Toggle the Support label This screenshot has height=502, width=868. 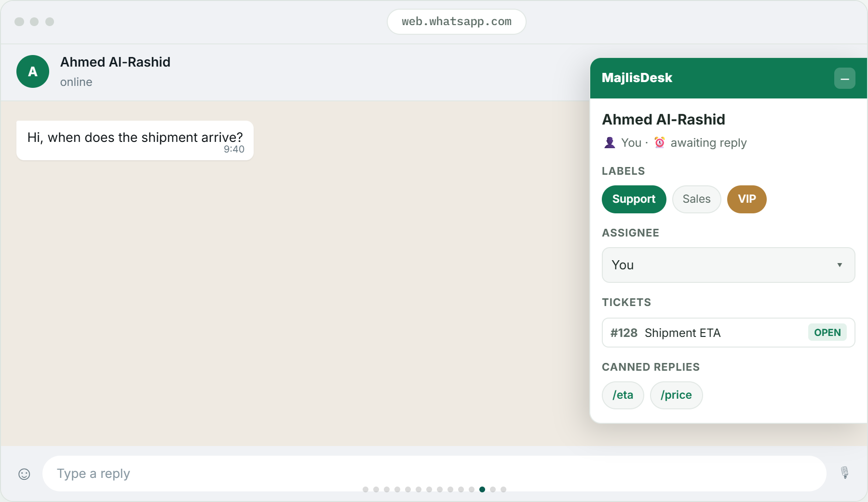pos(634,199)
